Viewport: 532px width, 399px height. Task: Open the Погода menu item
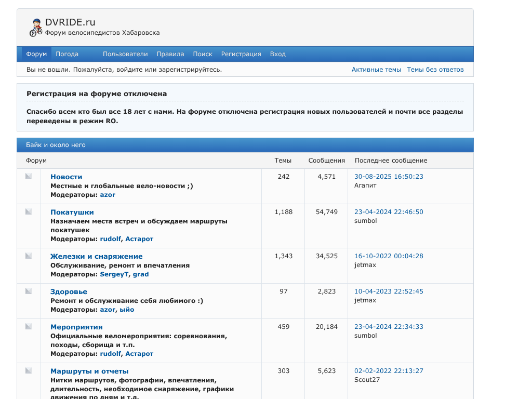click(x=67, y=54)
